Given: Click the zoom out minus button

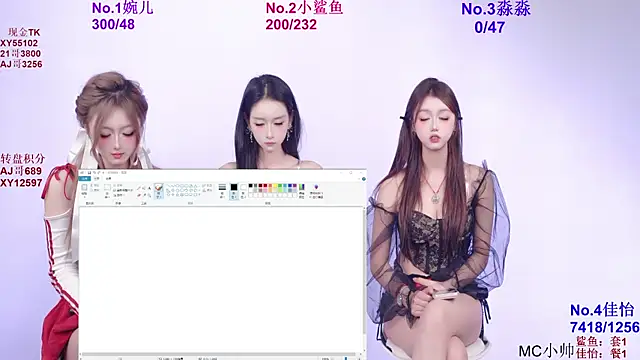Looking at the screenshot, I should click(333, 359).
